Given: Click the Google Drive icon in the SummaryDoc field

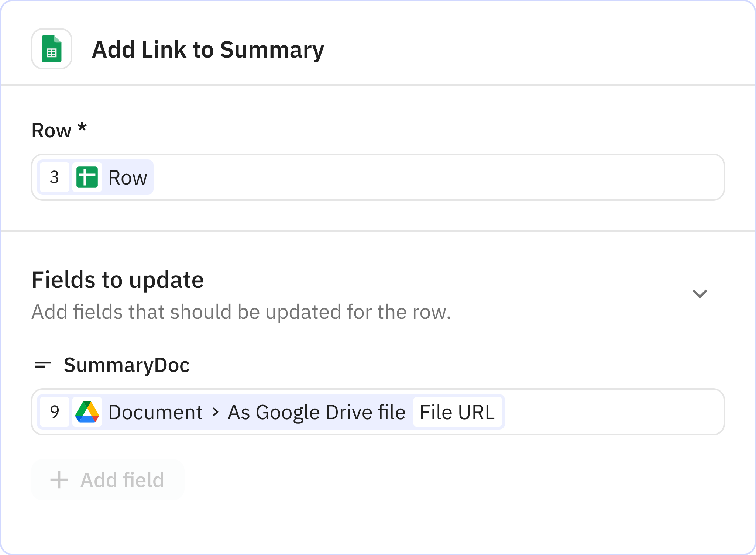Looking at the screenshot, I should pos(88,411).
